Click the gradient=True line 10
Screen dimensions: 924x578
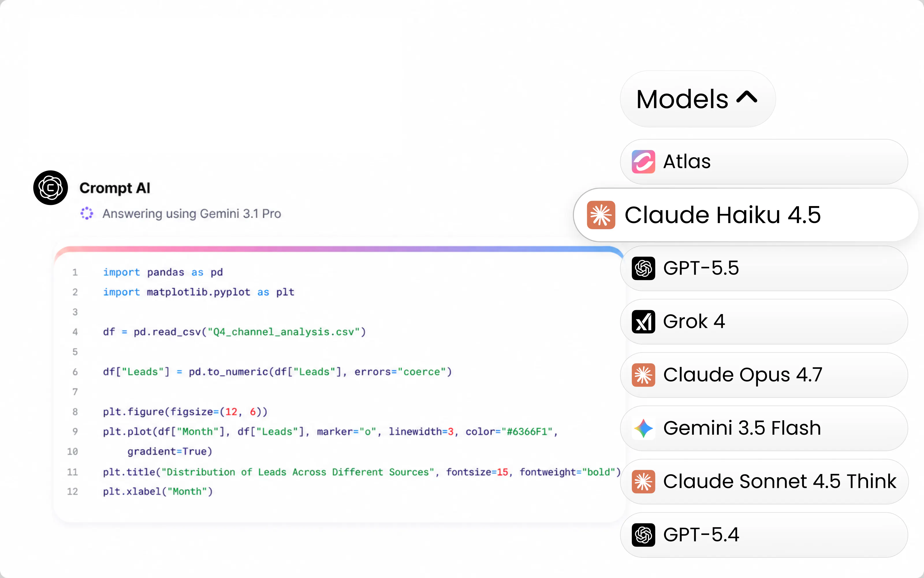[x=170, y=451]
